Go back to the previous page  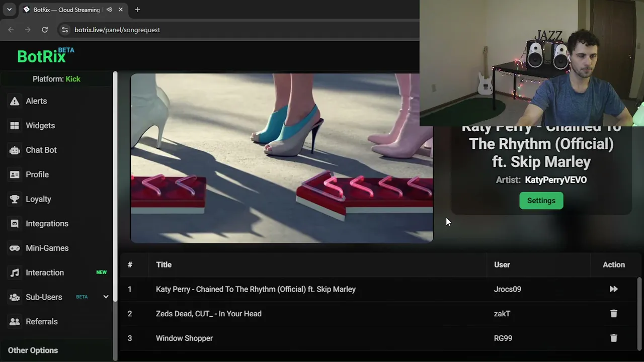pos(11,30)
